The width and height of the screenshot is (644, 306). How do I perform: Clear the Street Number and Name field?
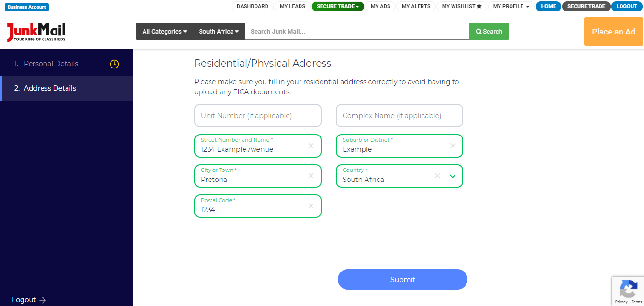311,146
